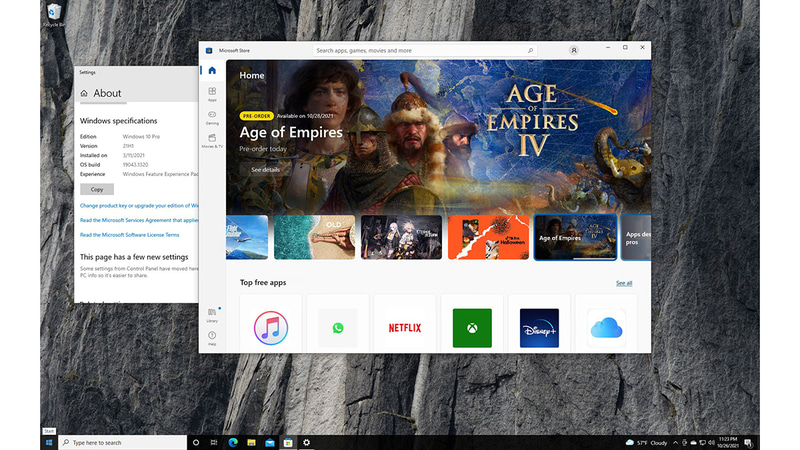Click the Copy button under Windows specifications

(97, 189)
